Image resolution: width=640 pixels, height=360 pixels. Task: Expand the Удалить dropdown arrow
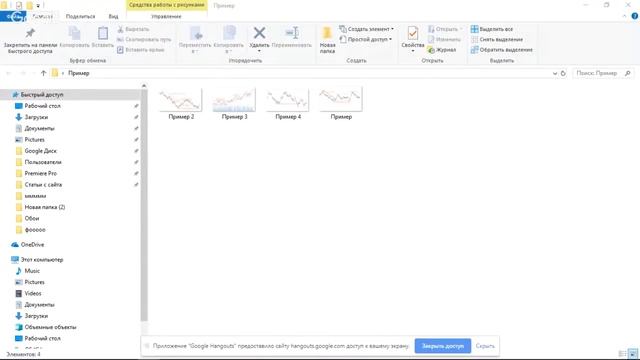259,51
